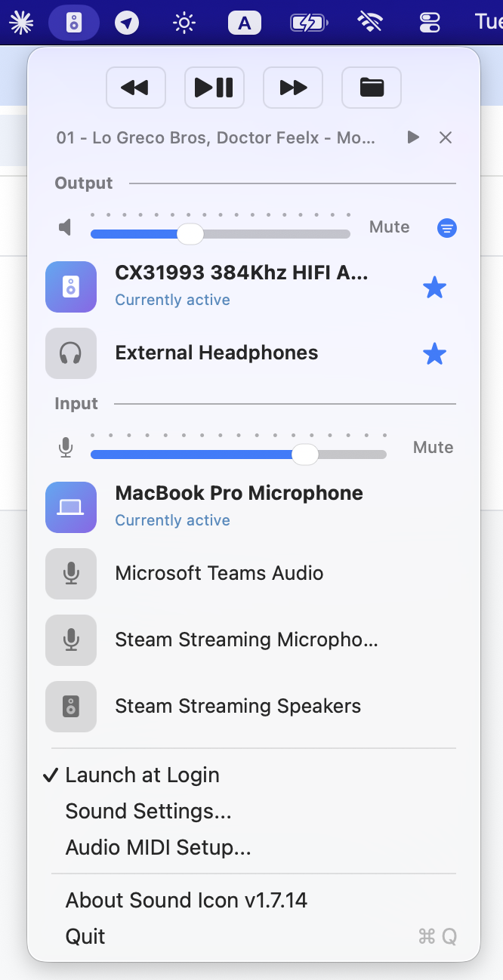Open the Wi-Fi menu bar icon

point(370,23)
